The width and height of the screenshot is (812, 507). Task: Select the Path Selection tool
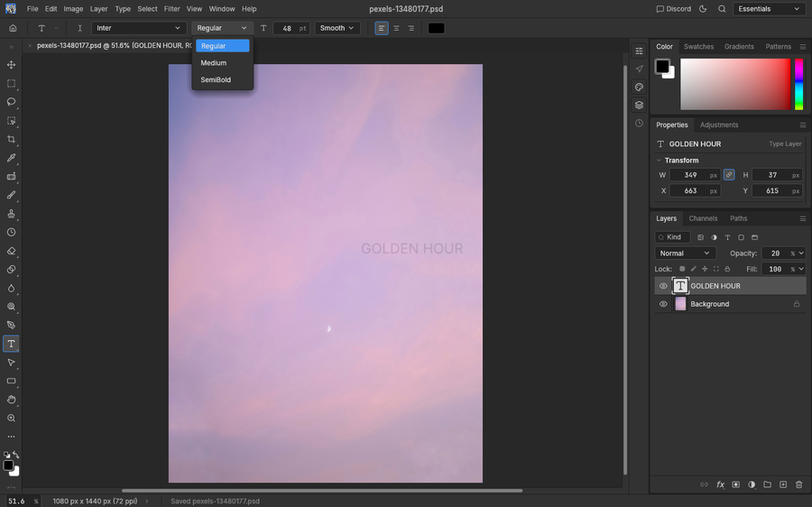click(x=11, y=363)
